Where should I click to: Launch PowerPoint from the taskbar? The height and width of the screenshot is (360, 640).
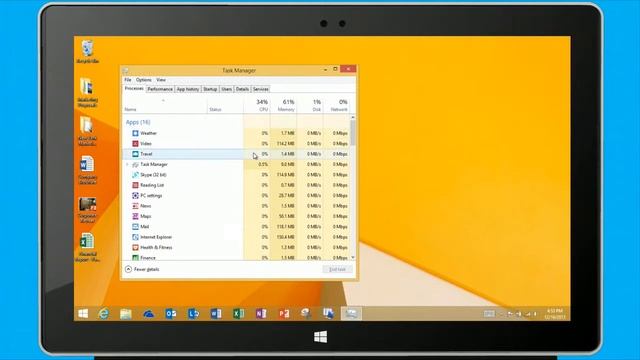point(284,313)
